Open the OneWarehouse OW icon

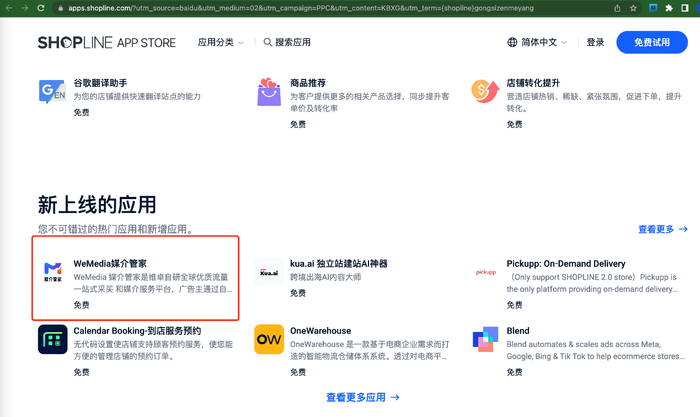pyautogui.click(x=269, y=339)
